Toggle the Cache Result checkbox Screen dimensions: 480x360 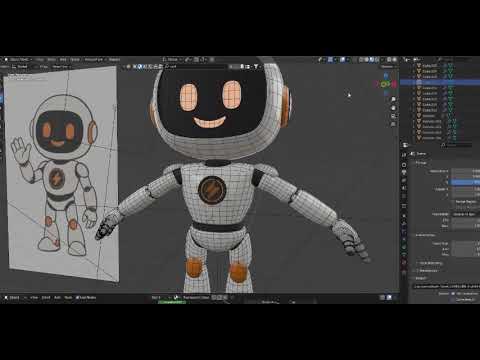453,300
